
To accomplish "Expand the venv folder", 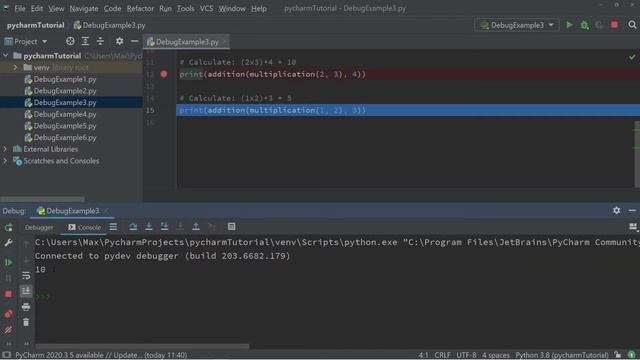I will tap(16, 67).
